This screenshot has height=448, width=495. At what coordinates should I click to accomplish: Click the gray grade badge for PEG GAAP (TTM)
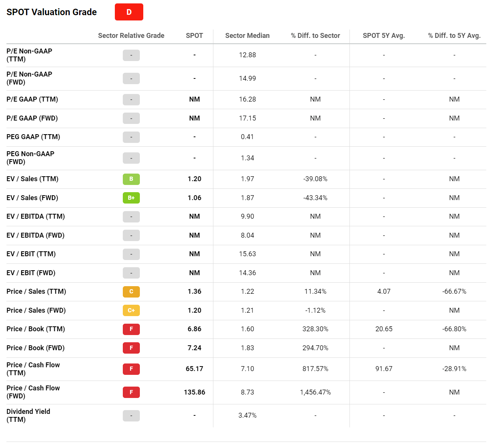[131, 137]
